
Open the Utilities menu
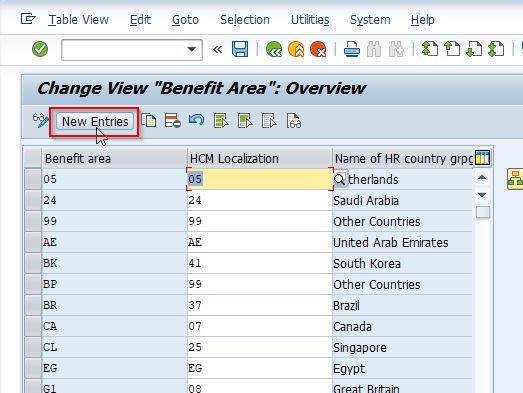pos(310,20)
